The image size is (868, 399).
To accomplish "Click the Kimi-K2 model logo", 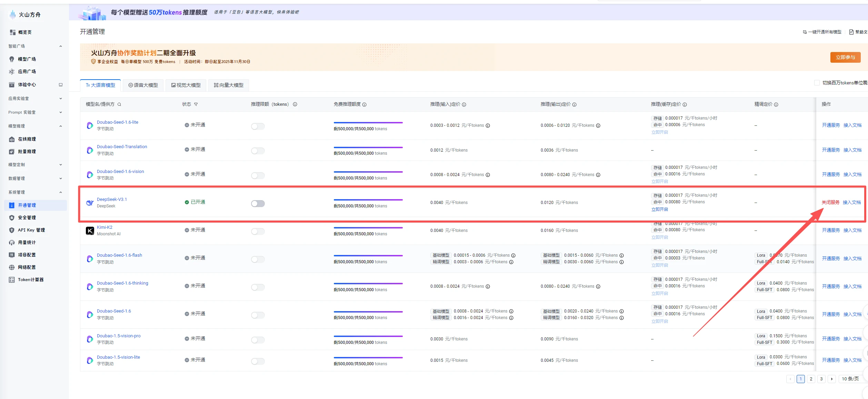I will [90, 231].
